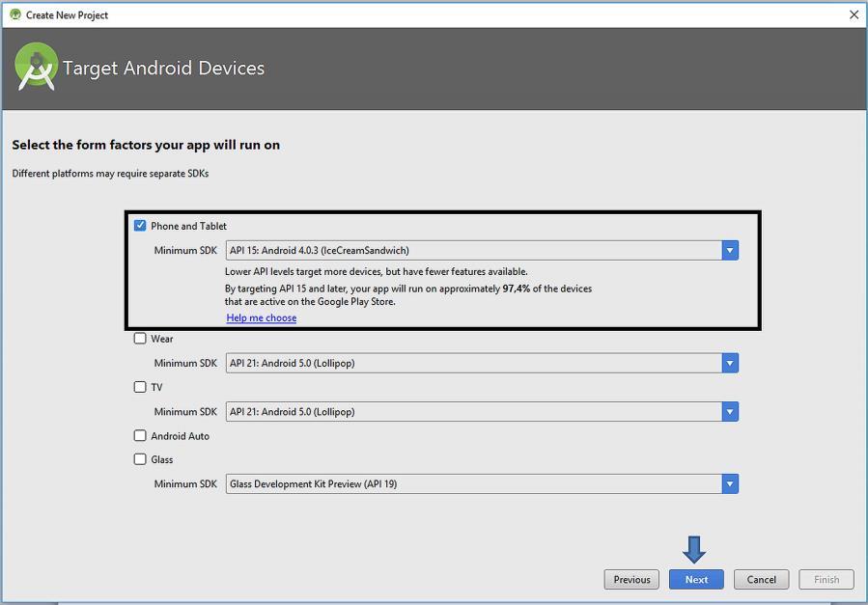This screenshot has width=868, height=605.
Task: Enable the TV form factor checkbox
Action: (x=140, y=387)
